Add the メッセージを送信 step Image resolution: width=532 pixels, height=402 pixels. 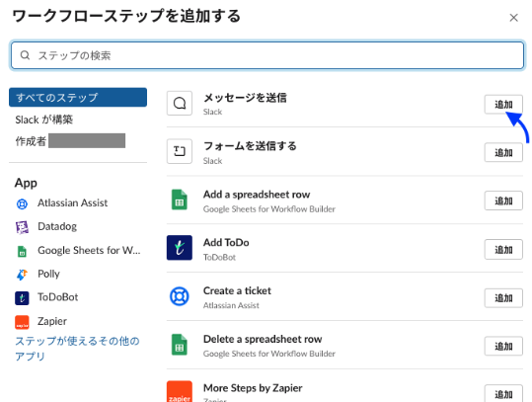click(503, 105)
